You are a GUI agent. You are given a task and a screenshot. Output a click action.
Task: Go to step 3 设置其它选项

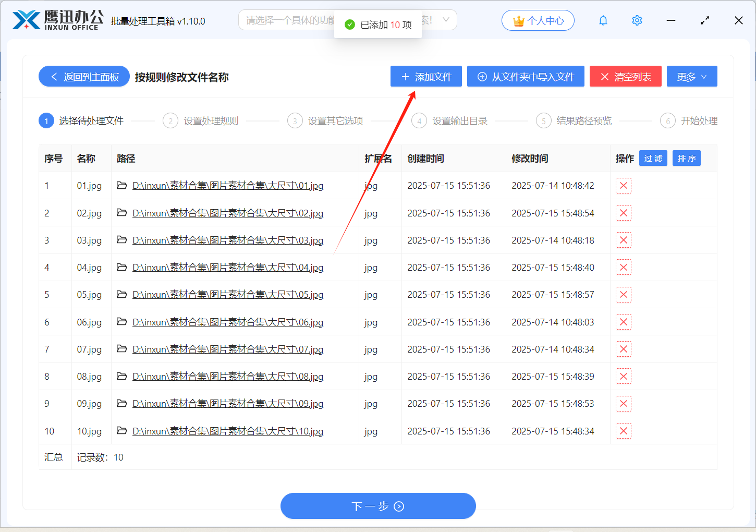tap(325, 121)
